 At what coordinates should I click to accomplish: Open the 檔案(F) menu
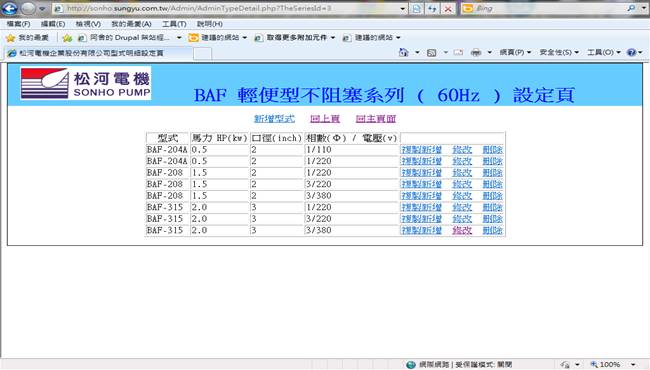tap(18, 24)
